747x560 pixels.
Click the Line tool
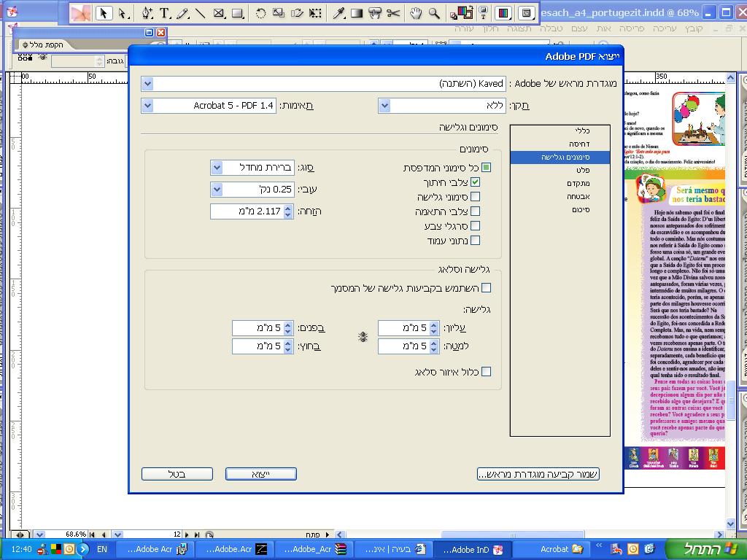pyautogui.click(x=200, y=13)
